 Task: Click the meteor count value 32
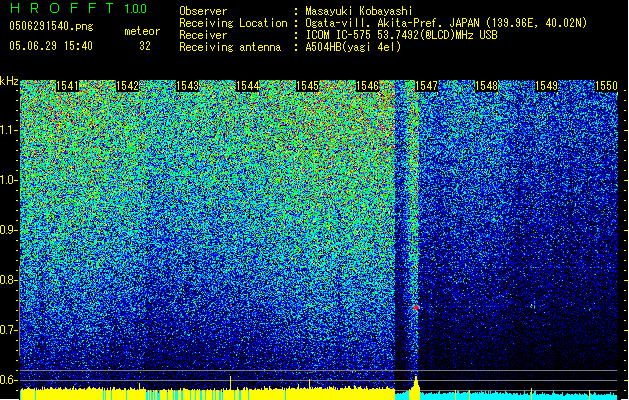coord(145,46)
